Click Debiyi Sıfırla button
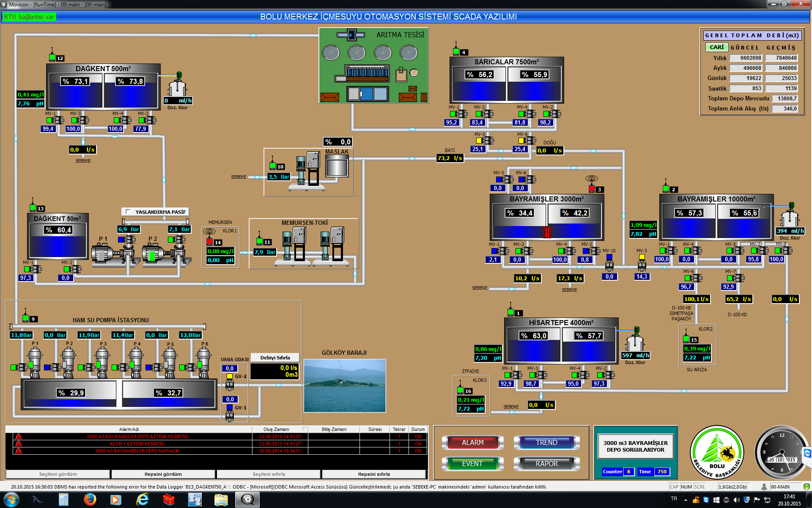The image size is (812, 508). point(275,358)
